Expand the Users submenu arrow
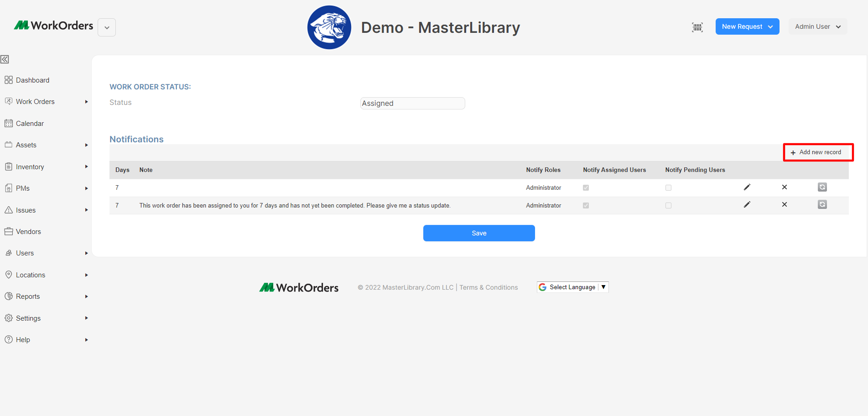This screenshot has width=868, height=416. [x=86, y=253]
